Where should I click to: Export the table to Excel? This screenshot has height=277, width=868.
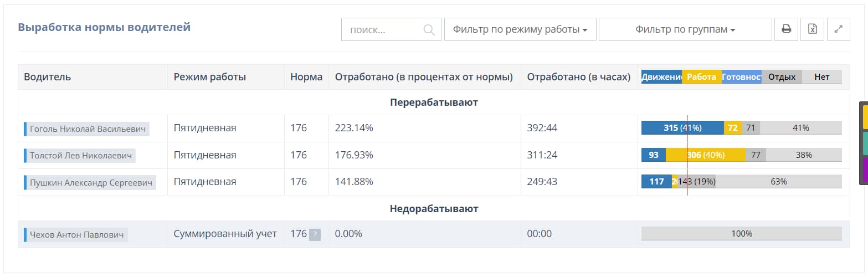pos(812,29)
